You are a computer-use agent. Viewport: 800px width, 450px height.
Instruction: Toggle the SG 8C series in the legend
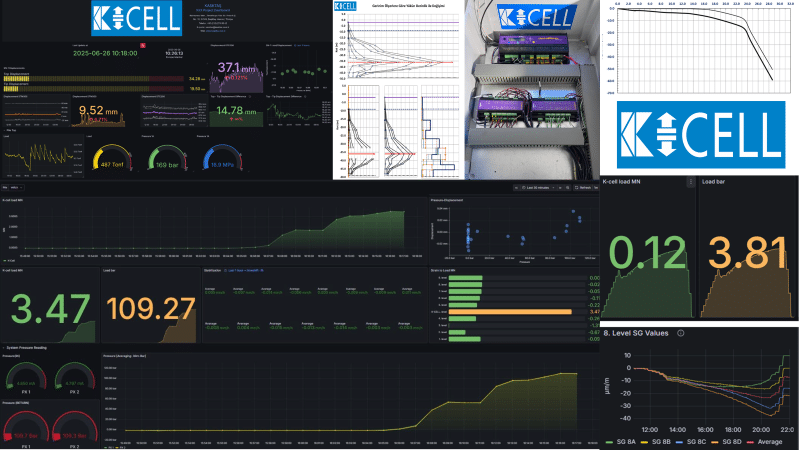[x=691, y=442]
